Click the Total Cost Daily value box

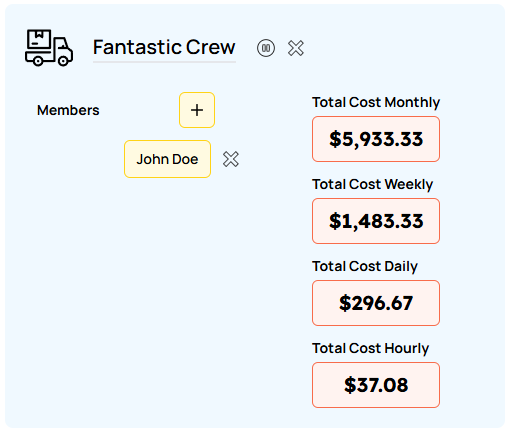(x=376, y=303)
